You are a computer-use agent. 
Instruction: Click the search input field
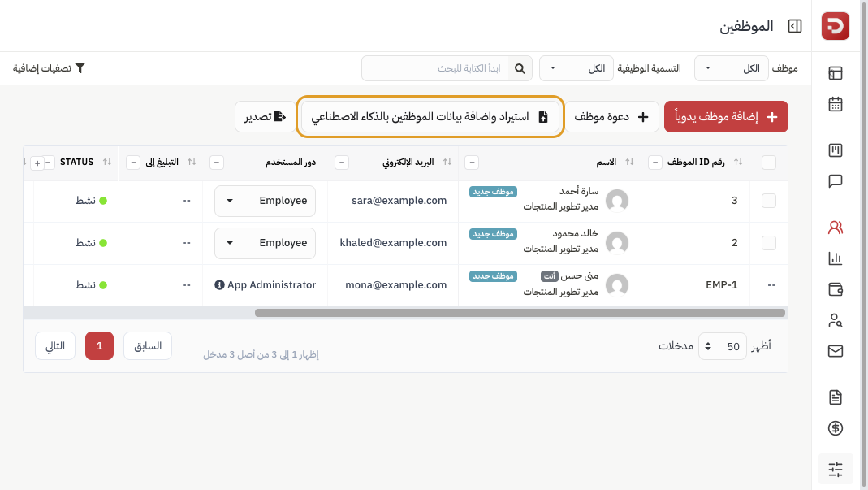[x=436, y=68]
